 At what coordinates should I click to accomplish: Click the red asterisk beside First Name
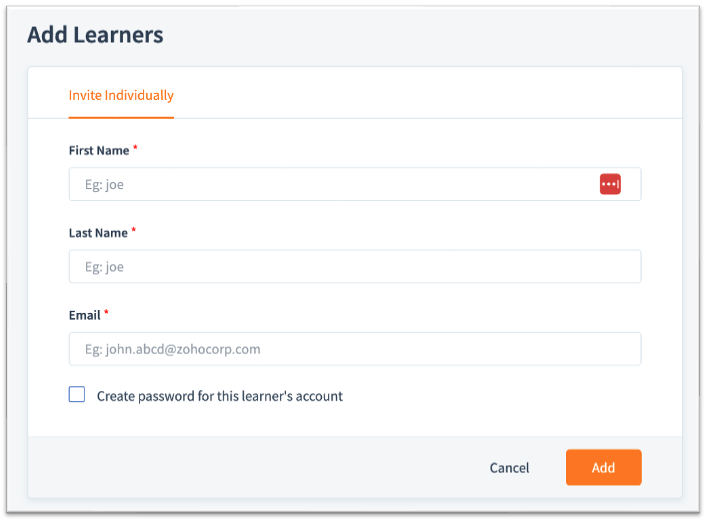pyautogui.click(x=135, y=149)
